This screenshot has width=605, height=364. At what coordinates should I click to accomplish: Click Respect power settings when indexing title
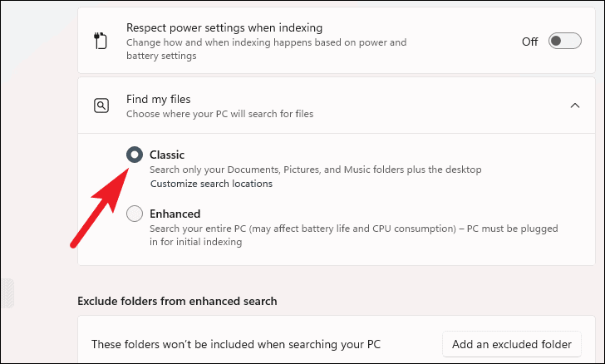[x=224, y=27]
